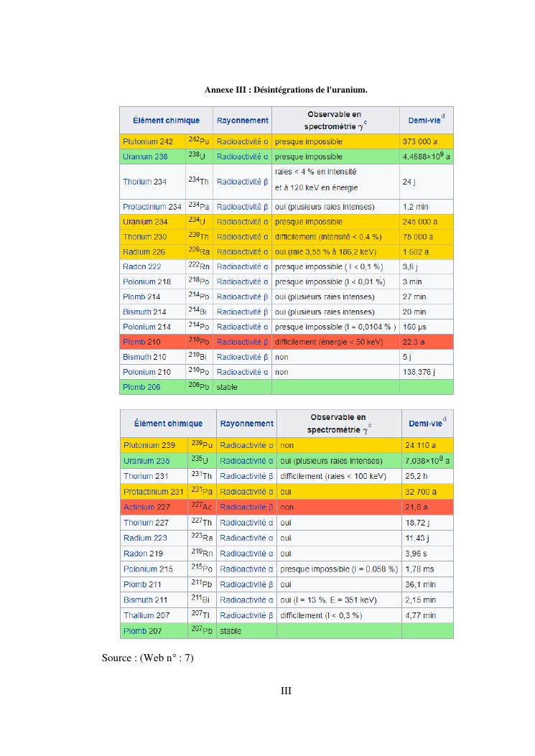Select the Plomb 207 link
Viewport: 535px width, 756px height.
[x=142, y=631]
